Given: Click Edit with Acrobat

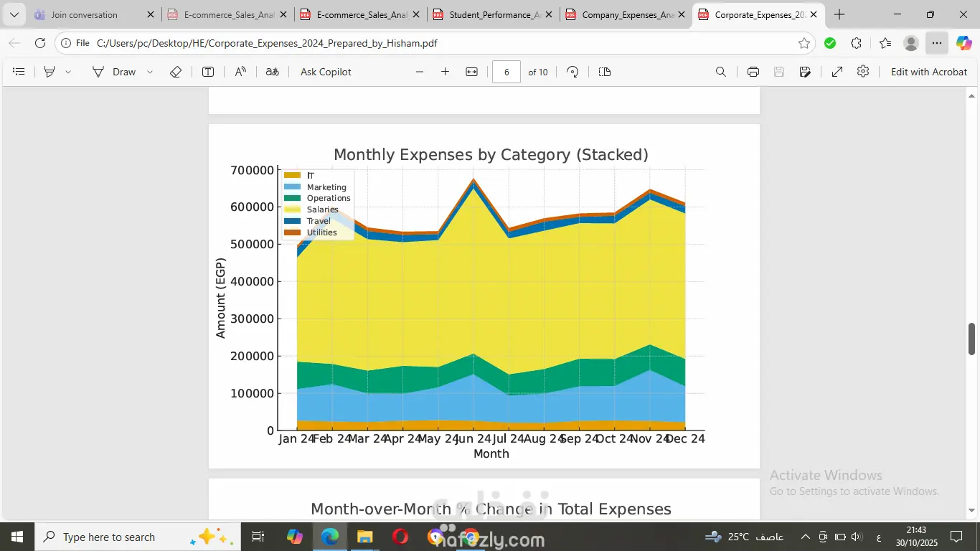Looking at the screenshot, I should coord(928,72).
